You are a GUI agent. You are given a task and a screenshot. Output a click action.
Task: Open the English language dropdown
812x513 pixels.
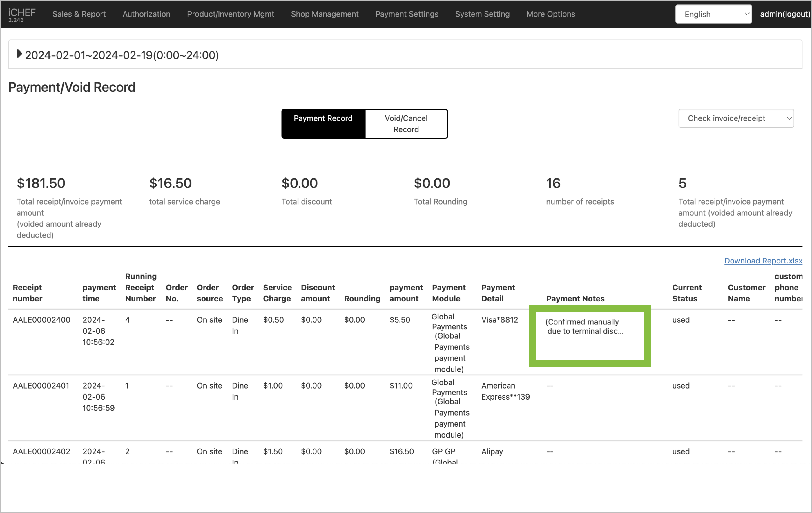tap(713, 14)
